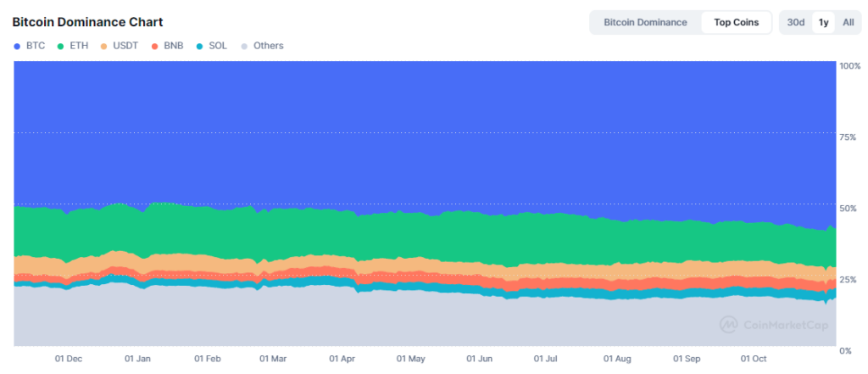This screenshot has height=374, width=868.
Task: Click the orange USDT legend dot
Action: [x=104, y=47]
